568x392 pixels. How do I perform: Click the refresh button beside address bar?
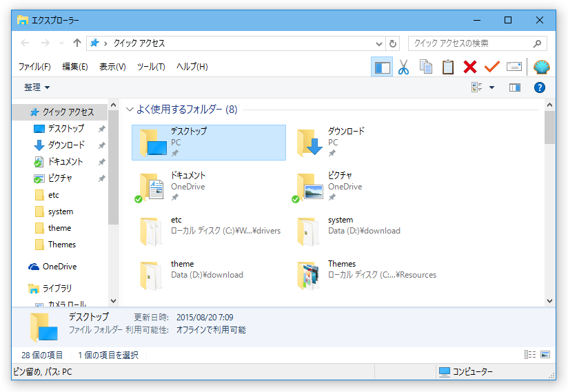point(393,44)
